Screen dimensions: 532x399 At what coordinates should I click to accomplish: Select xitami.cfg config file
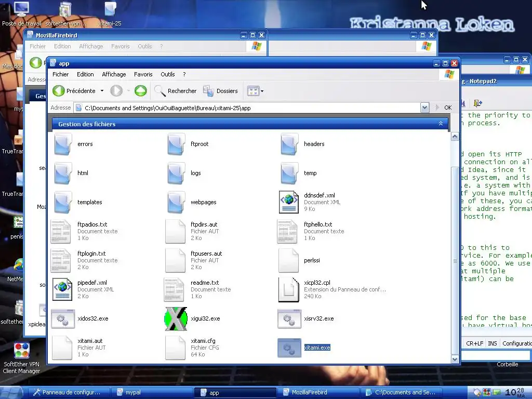click(192, 348)
